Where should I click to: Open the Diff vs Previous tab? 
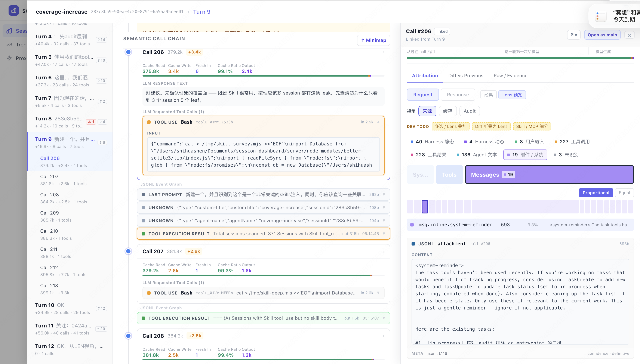(465, 75)
